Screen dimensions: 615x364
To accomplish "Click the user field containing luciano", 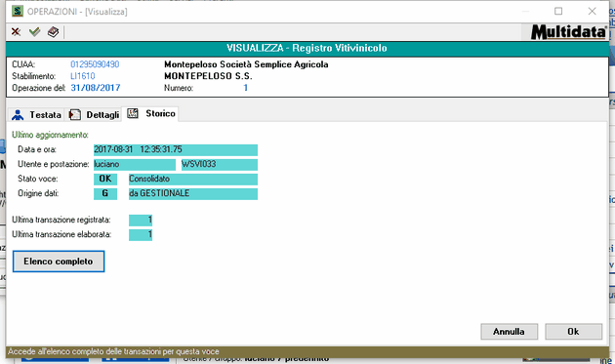I will pos(135,164).
